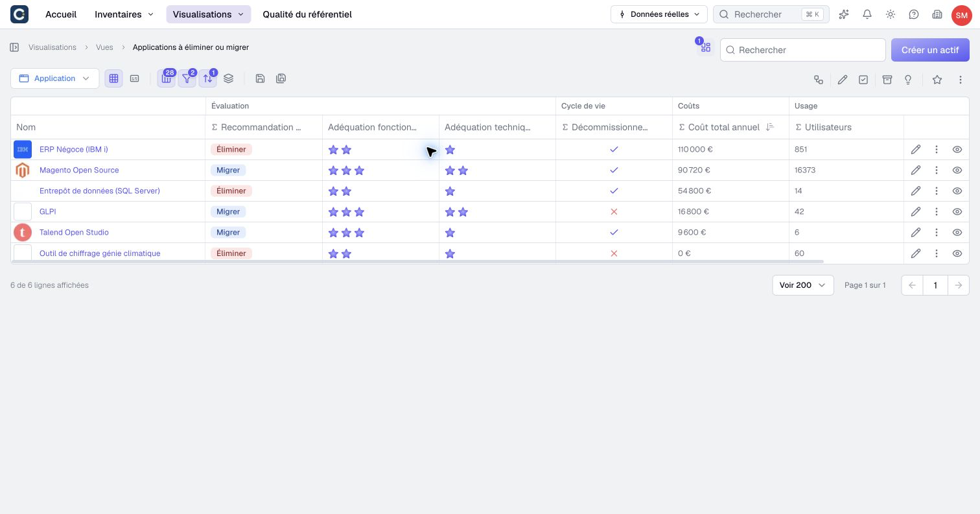Image resolution: width=980 pixels, height=514 pixels.
Task: Expand the Visualisations menu
Action: tap(209, 14)
